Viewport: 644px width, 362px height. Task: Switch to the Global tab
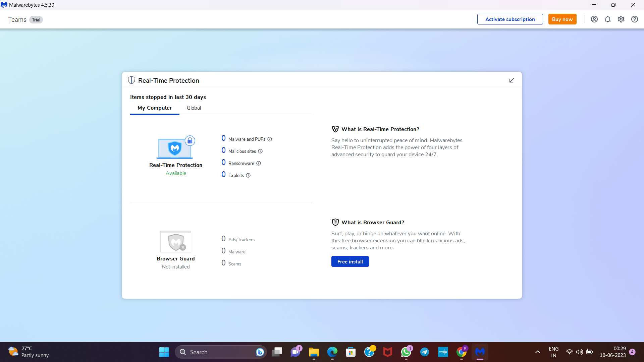194,108
